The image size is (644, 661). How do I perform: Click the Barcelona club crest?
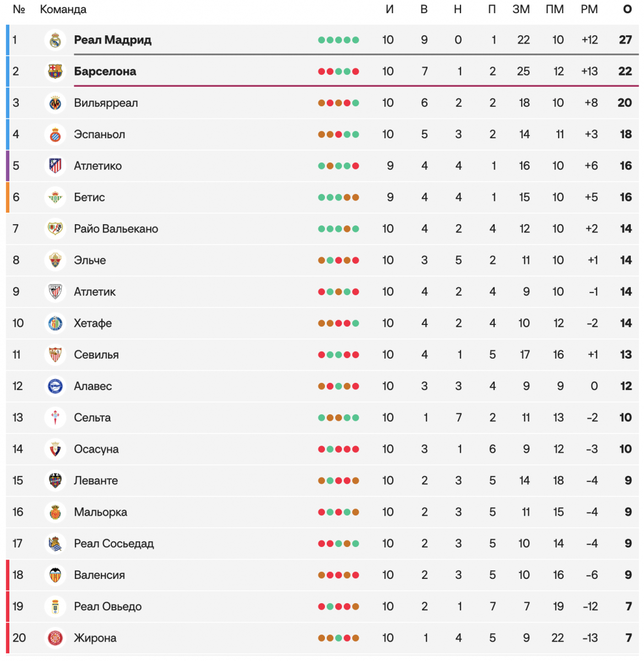click(55, 72)
